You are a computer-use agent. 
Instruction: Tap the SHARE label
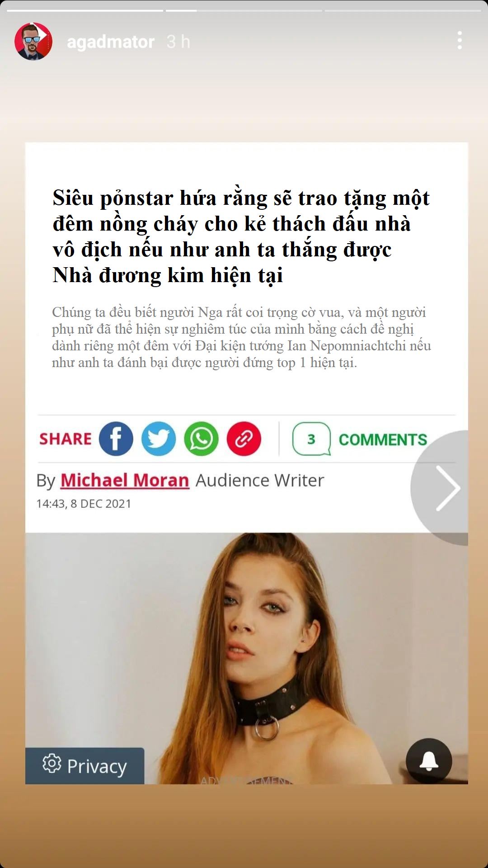66,439
